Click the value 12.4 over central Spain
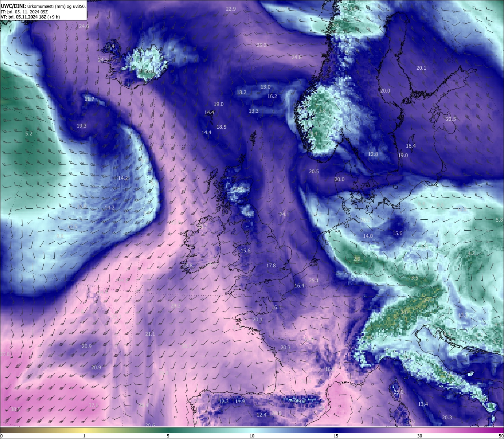Image resolution: width=504 pixels, height=439 pixels. [x=261, y=415]
